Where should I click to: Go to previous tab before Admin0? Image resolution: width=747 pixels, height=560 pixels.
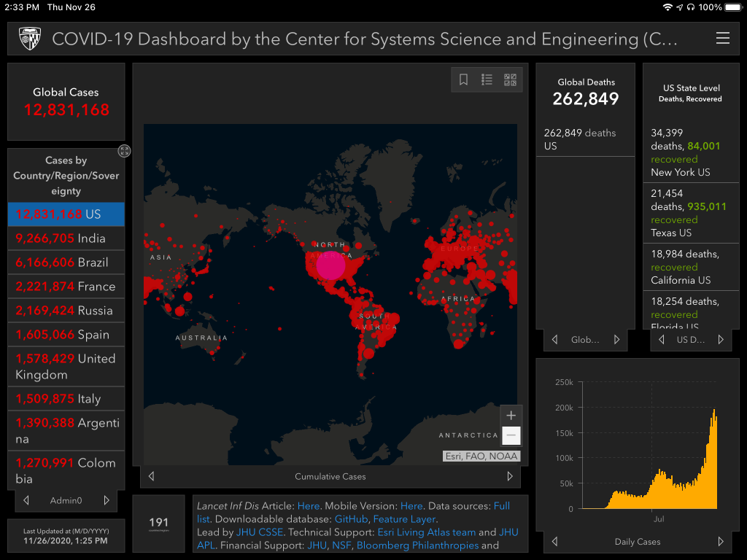click(x=26, y=500)
